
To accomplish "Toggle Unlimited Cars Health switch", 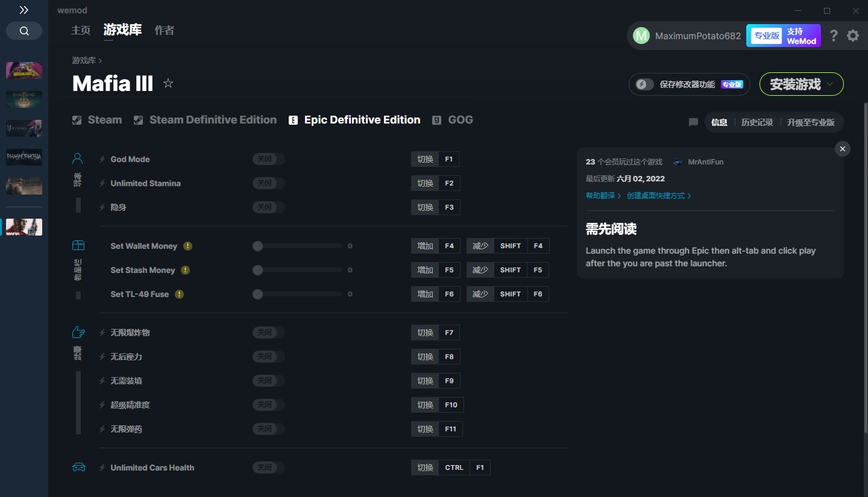I will (x=269, y=467).
